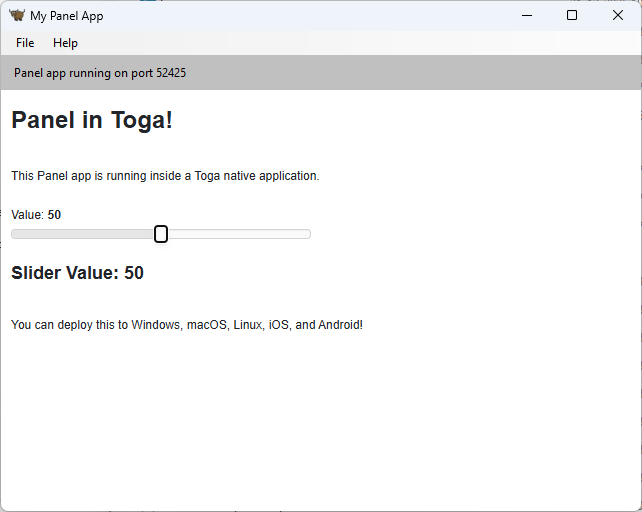Click the 'Panel in Toga!' heading

click(x=92, y=120)
